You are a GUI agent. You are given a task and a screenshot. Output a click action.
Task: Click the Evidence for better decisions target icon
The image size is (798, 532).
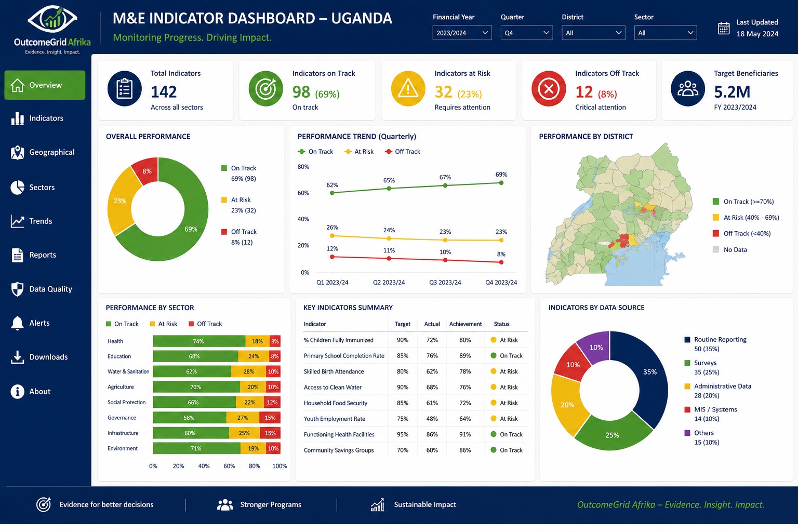point(44,504)
